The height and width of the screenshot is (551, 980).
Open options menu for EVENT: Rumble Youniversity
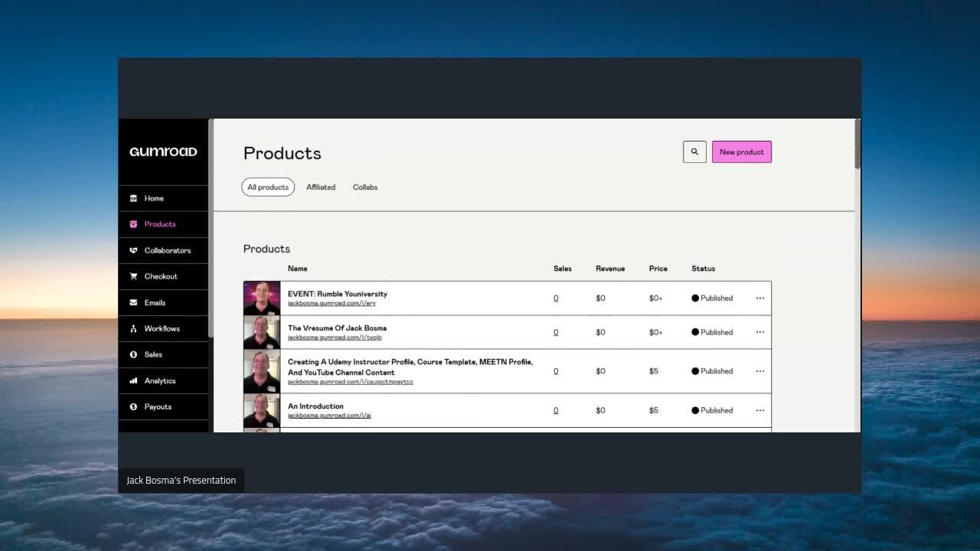(760, 298)
